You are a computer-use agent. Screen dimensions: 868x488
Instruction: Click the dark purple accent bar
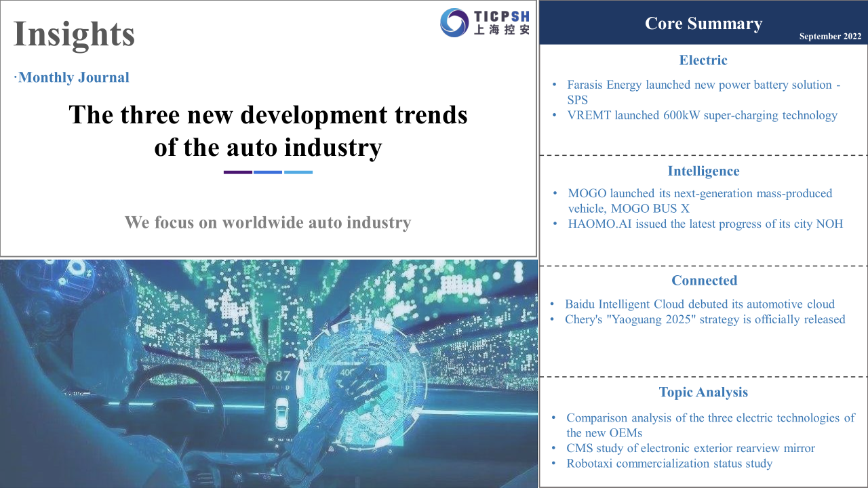(237, 172)
